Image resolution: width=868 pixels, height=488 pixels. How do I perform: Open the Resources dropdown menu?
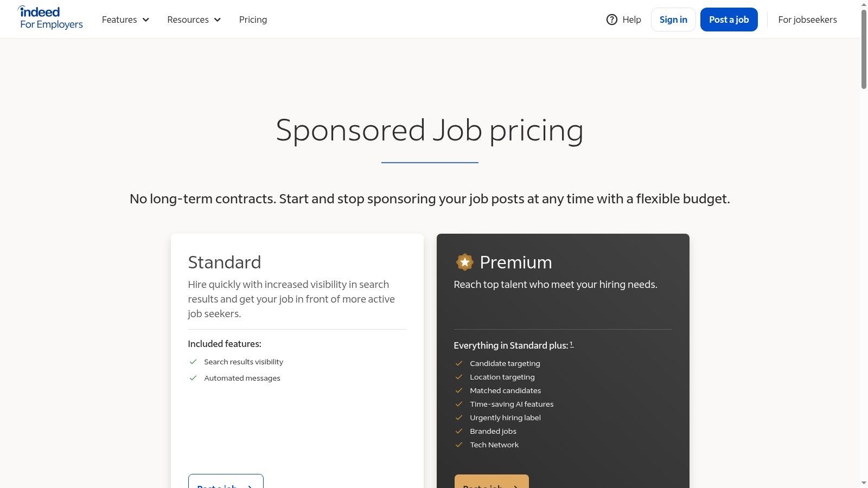pos(194,20)
